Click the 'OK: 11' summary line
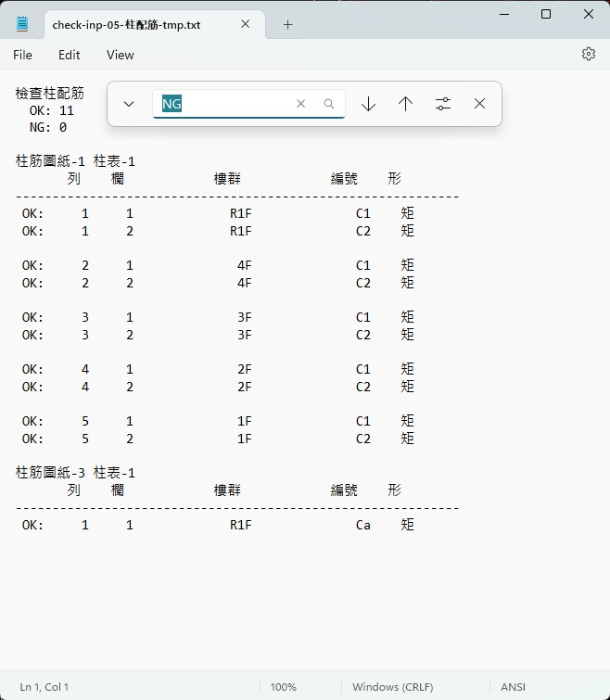 [x=51, y=110]
